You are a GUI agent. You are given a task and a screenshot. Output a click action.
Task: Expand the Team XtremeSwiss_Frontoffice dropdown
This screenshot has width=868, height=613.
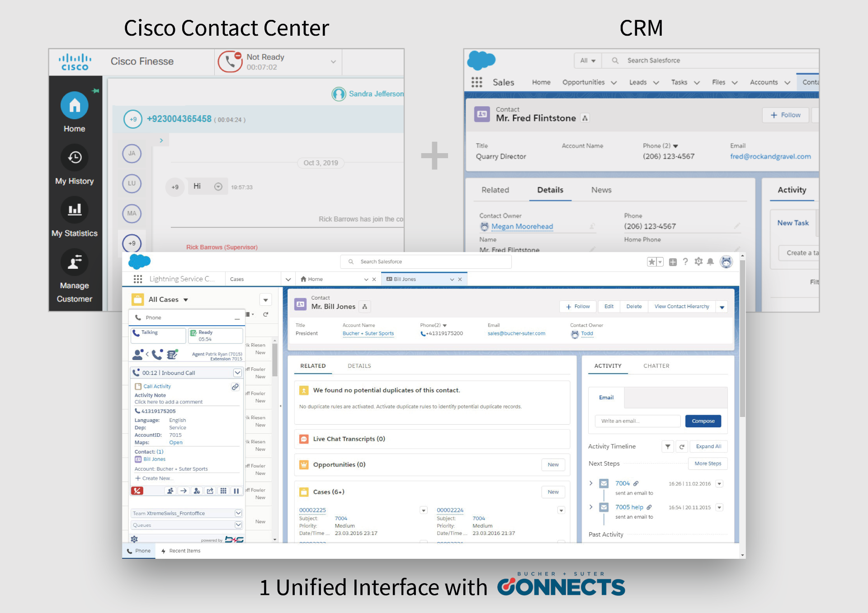point(238,513)
